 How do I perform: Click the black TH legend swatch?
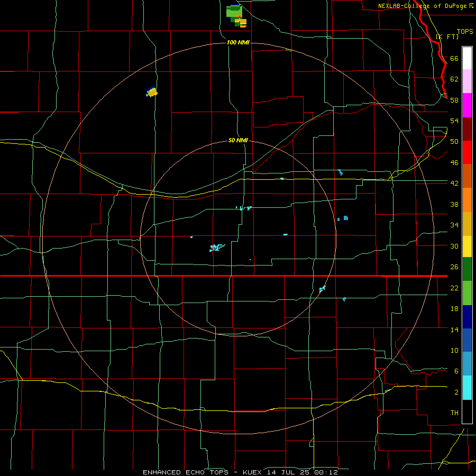(x=467, y=411)
